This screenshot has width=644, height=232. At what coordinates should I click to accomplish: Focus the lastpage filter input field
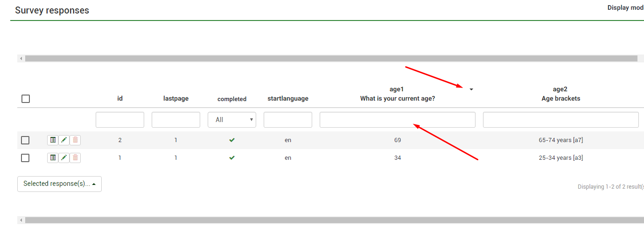click(176, 120)
